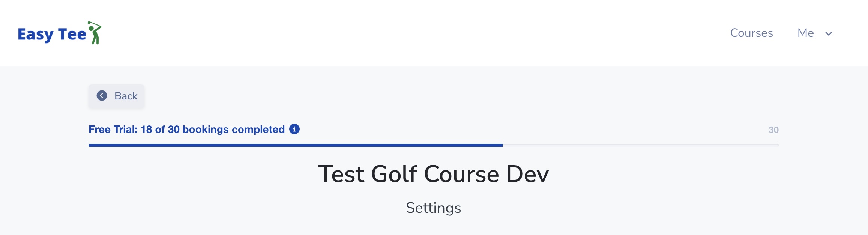
Task: Navigate to the Courses page
Action: click(x=751, y=33)
